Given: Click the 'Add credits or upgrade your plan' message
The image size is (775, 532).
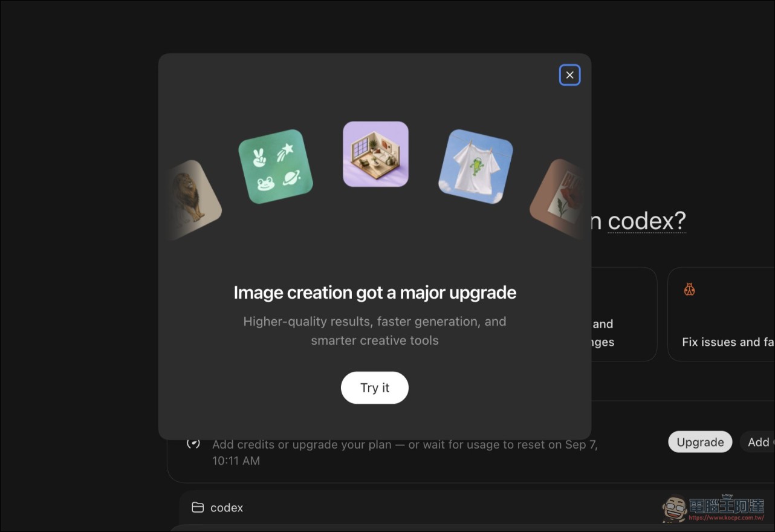Looking at the screenshot, I should point(405,452).
